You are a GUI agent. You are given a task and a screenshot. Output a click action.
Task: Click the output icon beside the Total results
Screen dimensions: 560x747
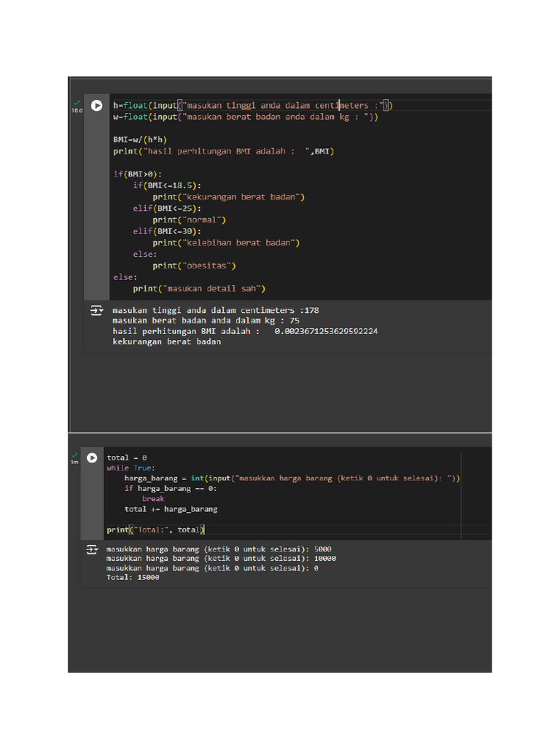click(92, 549)
